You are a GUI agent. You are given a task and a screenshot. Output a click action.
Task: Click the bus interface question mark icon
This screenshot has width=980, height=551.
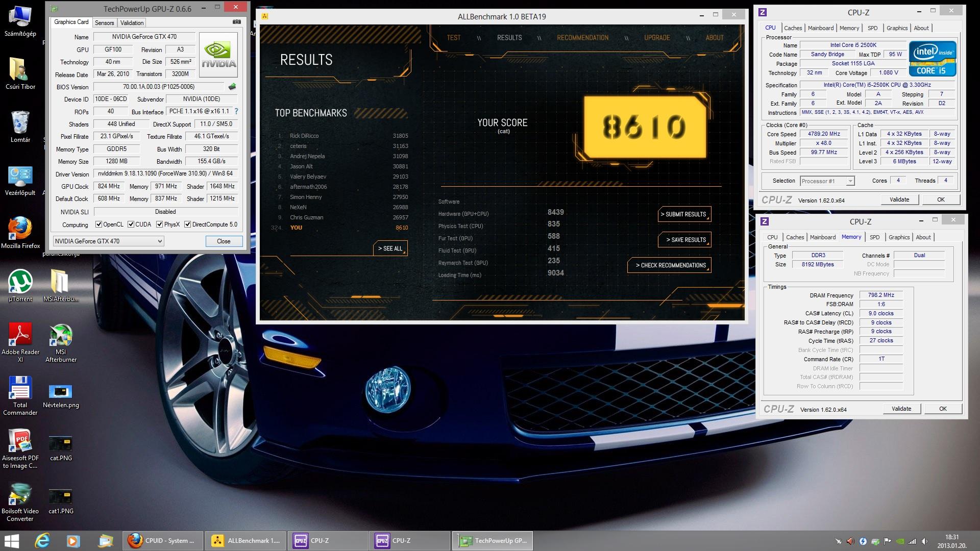coord(236,111)
